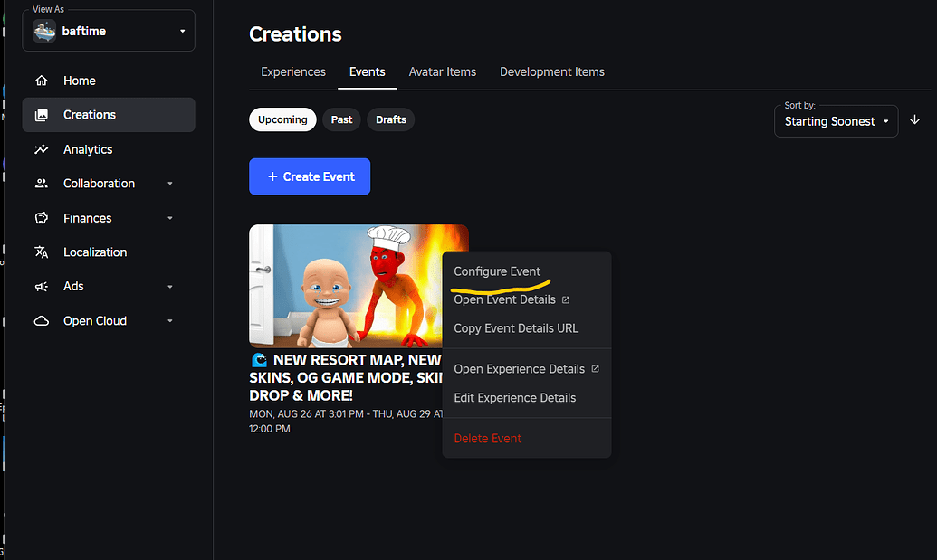
Task: Click the Creations sidebar icon
Action: (42, 115)
